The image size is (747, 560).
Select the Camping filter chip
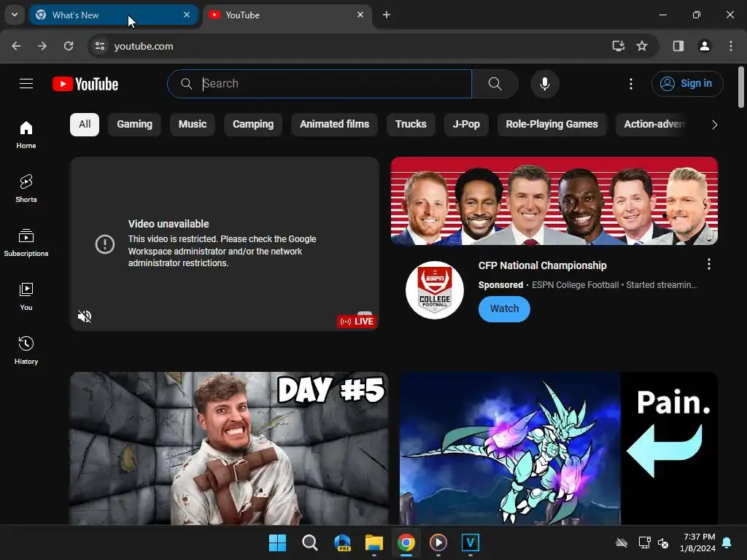tap(253, 124)
